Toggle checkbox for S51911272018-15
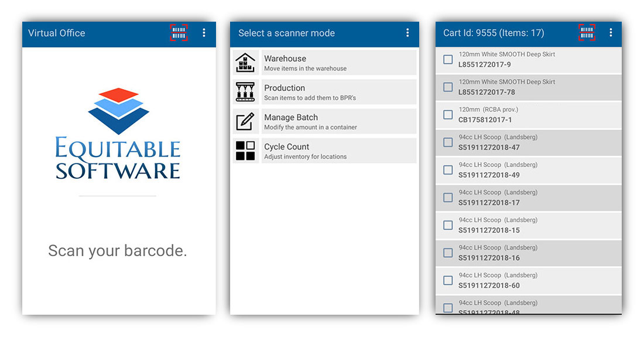This screenshot has width=644, height=337. coord(448,225)
